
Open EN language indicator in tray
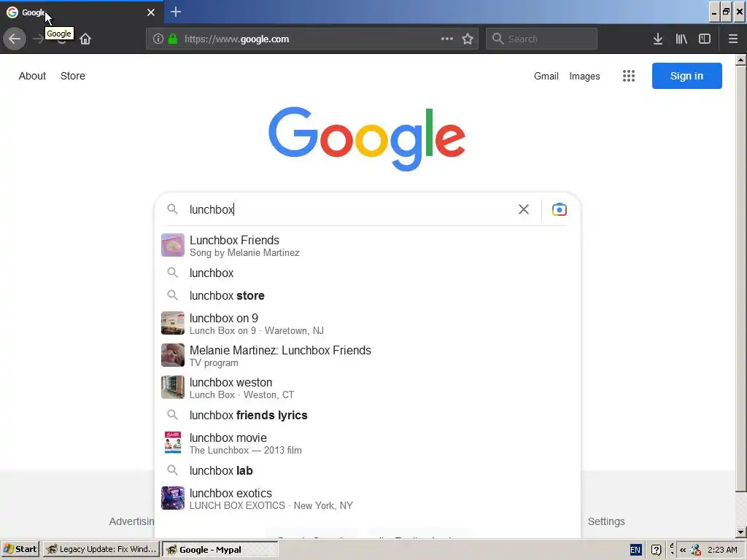[635, 550]
